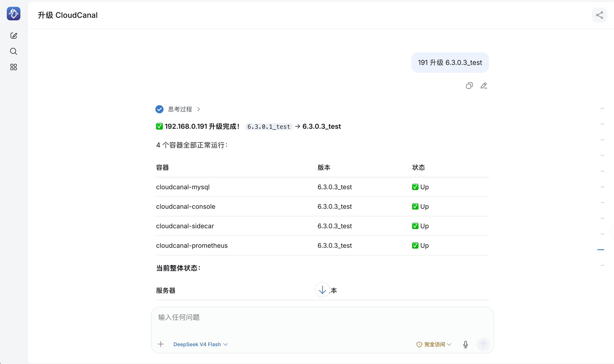Screen dimensions: 614x364
Task: Open the apps grid icon in sidebar
Action: coord(14,67)
